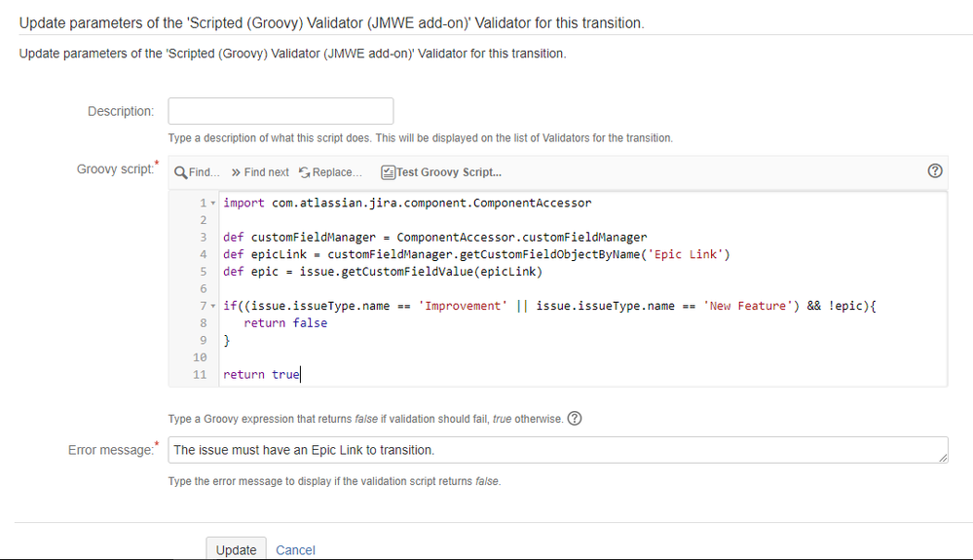Click issue.getCustomFieldValue(epicLink) code
The image size is (973, 560).
pyautogui.click(x=421, y=272)
